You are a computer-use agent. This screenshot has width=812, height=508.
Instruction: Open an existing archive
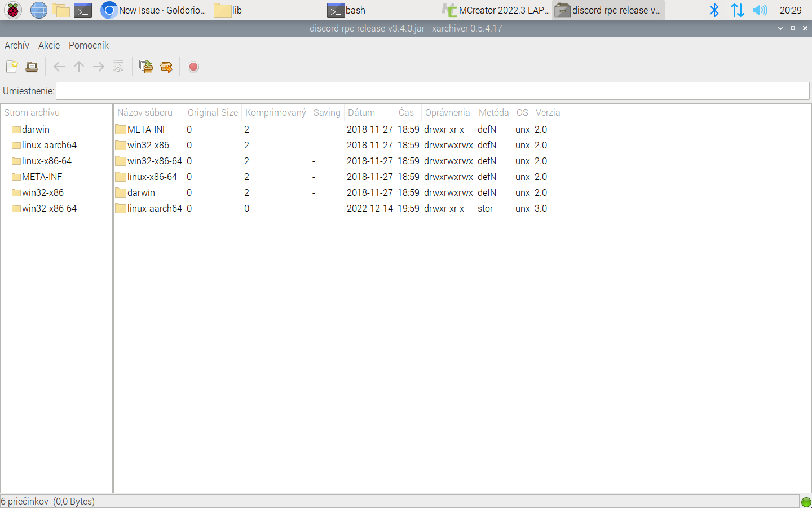tap(32, 67)
